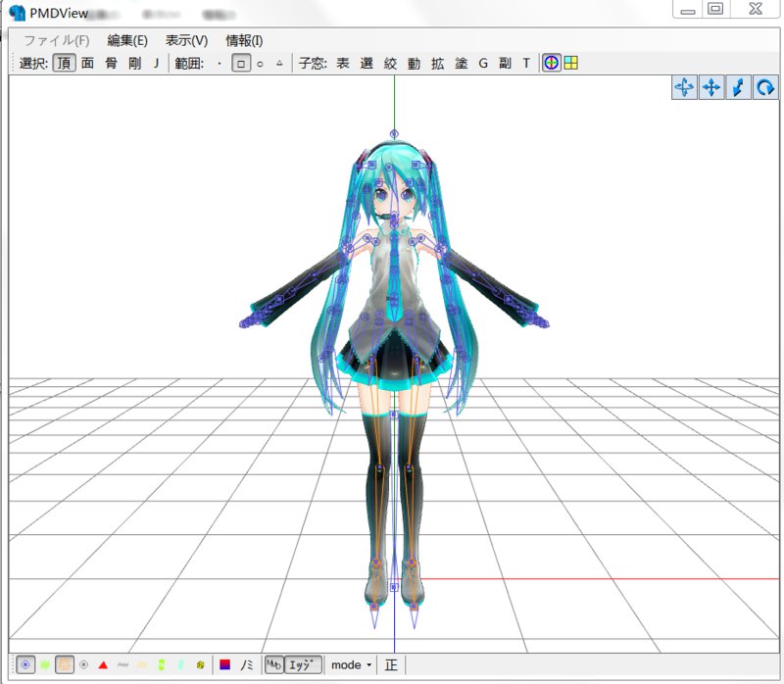Open the 表示(V) menu
Image resolution: width=784 pixels, height=684 pixels.
pos(186,40)
